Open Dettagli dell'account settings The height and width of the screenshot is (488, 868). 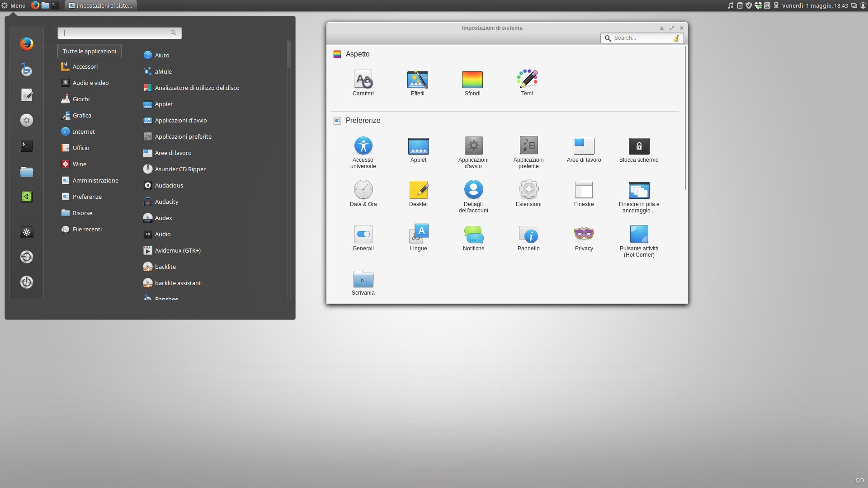473,197
